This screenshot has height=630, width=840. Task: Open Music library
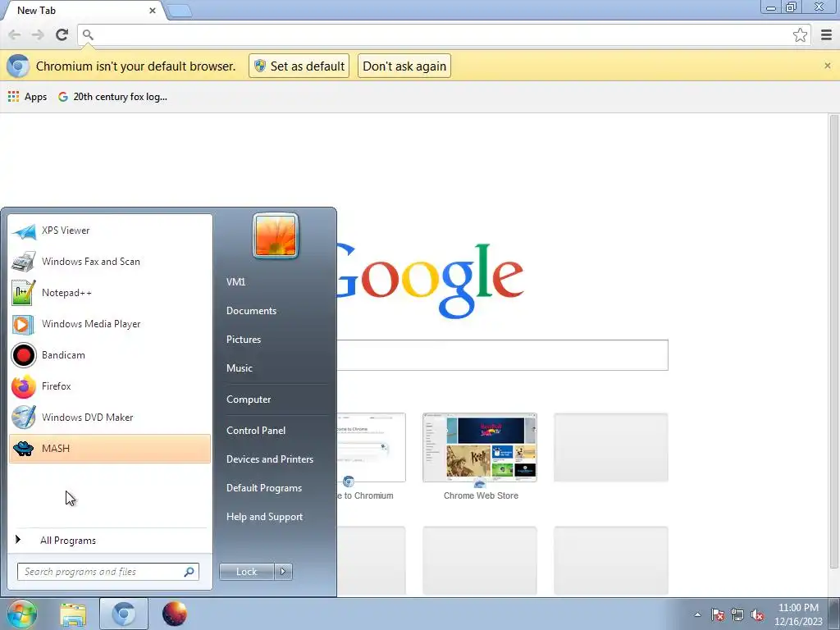tap(239, 368)
